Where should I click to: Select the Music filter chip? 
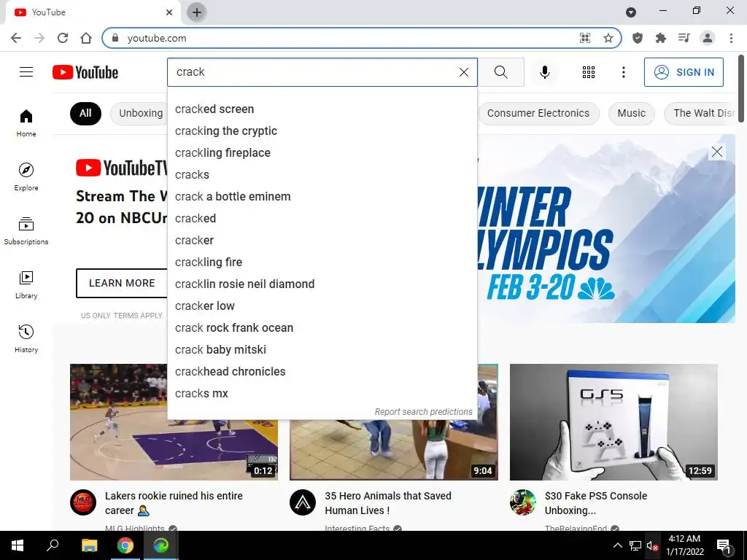[x=631, y=113]
